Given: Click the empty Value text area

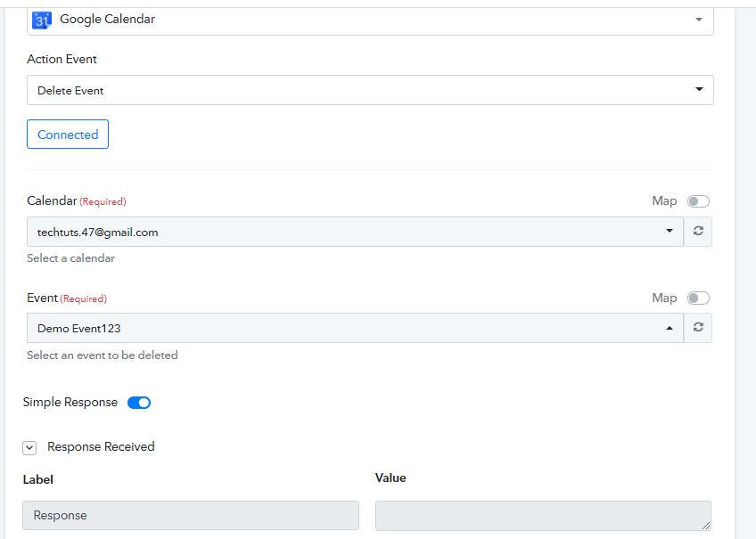Looking at the screenshot, I should [543, 516].
